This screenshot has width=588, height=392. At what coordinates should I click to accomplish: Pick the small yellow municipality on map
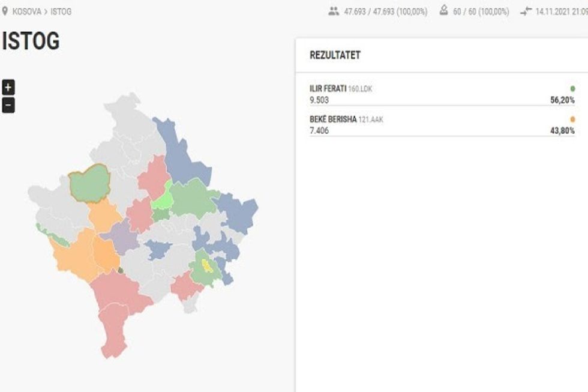[208, 265]
